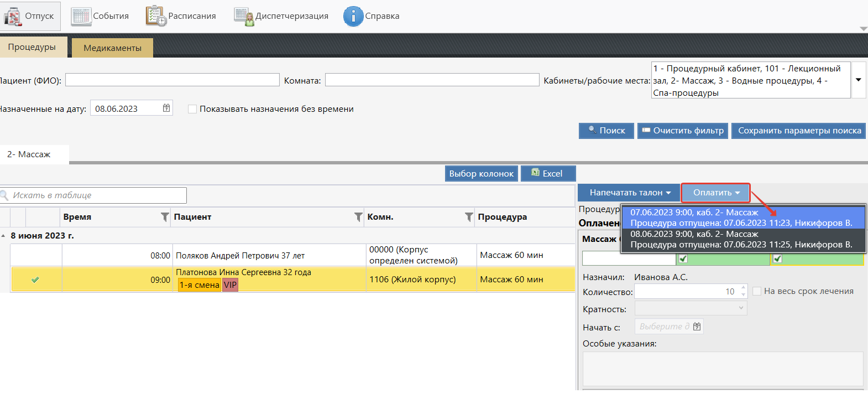Viewport: 868px width, 393px height.
Task: Open the Напечатать талон dropdown
Action: click(x=630, y=193)
